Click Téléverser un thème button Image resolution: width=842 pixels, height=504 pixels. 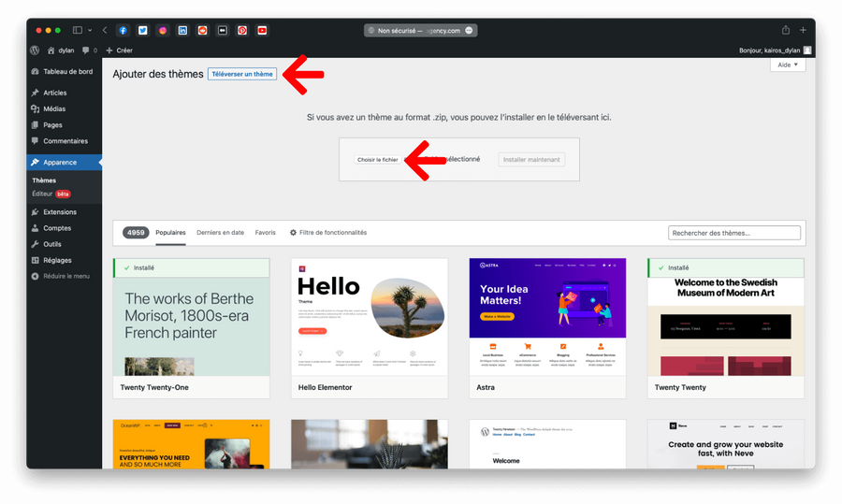(242, 74)
